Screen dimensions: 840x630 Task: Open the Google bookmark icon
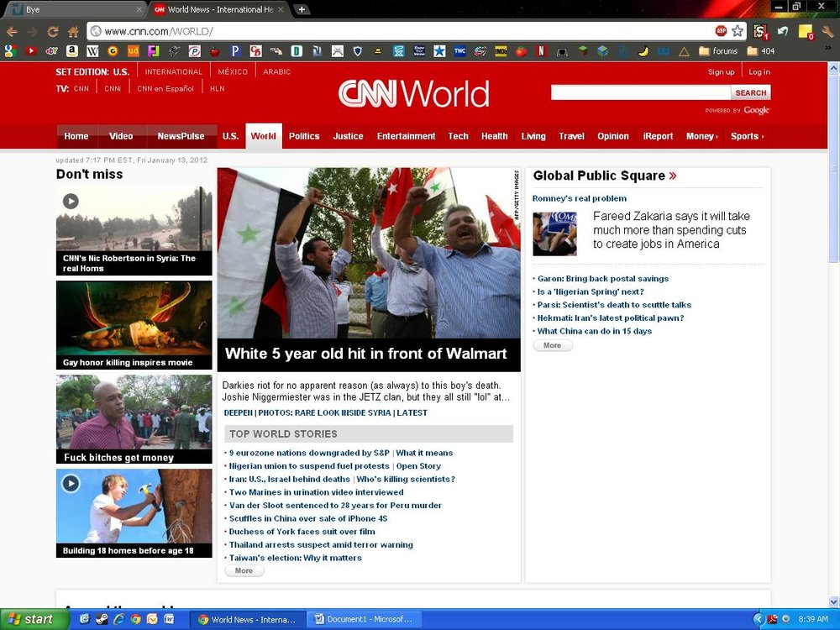(11, 51)
